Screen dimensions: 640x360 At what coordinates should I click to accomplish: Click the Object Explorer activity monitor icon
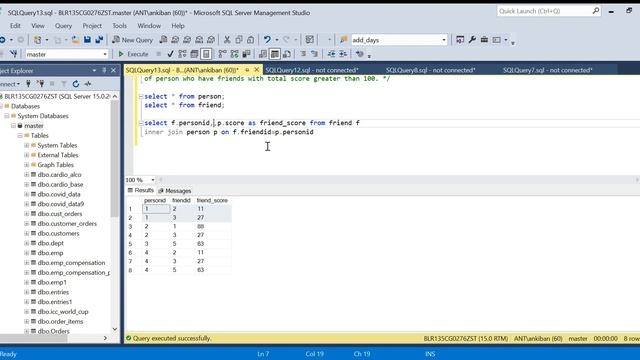click(88, 84)
